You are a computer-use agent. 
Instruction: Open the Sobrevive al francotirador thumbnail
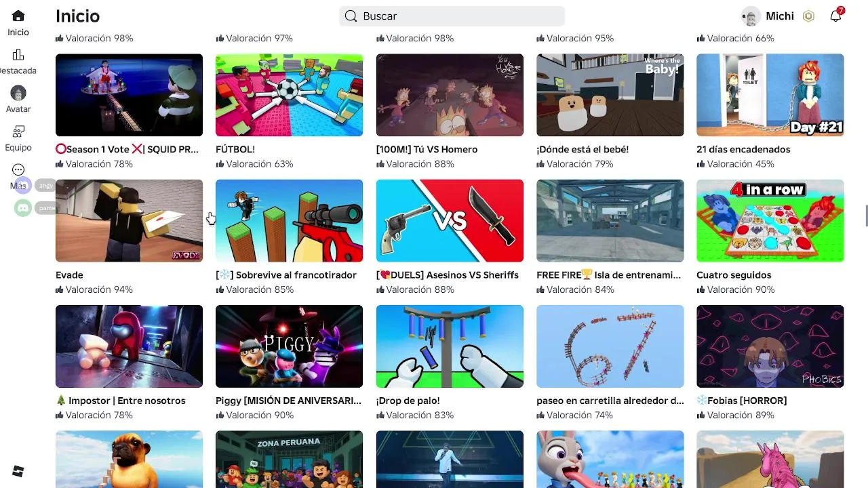tap(289, 220)
